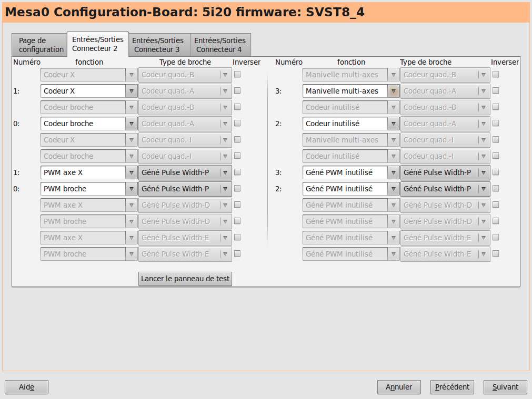Check Inverser for PWM broche Width-E row
Image resolution: width=532 pixels, height=399 pixels.
click(x=237, y=253)
